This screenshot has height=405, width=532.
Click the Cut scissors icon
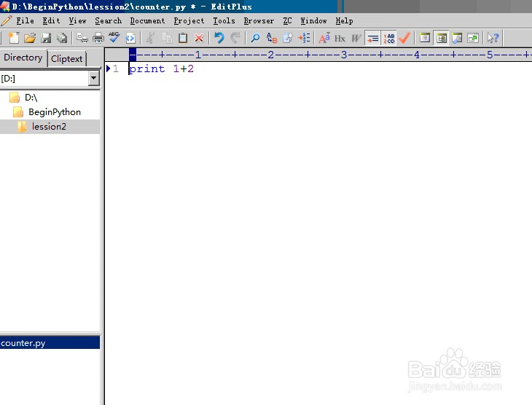(x=150, y=38)
